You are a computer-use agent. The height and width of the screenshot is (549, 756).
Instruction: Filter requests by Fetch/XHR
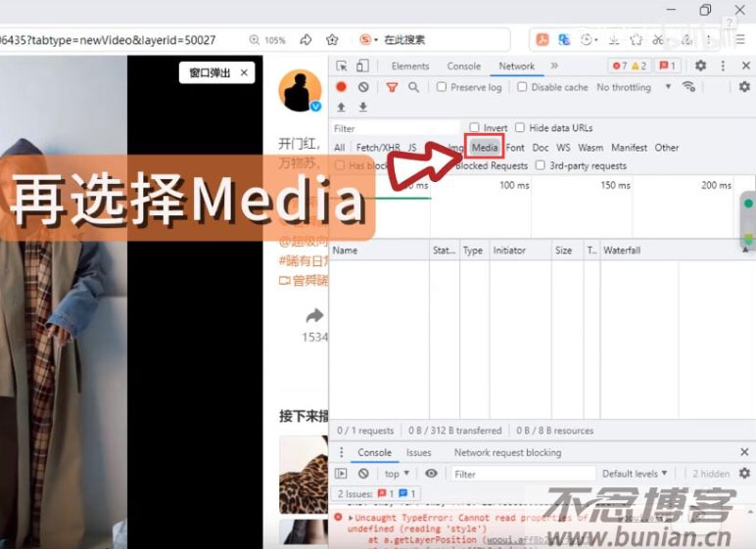coord(378,148)
